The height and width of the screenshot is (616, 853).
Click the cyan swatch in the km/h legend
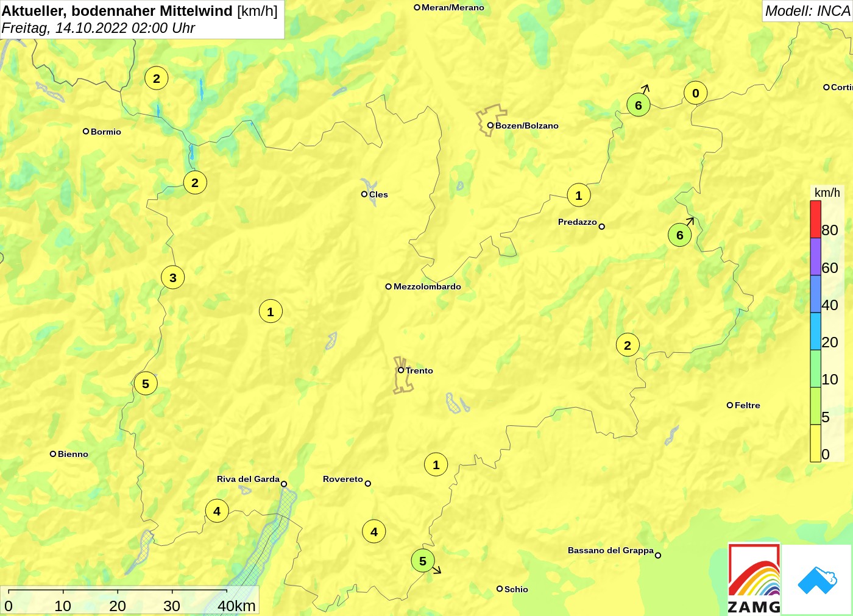click(x=815, y=331)
